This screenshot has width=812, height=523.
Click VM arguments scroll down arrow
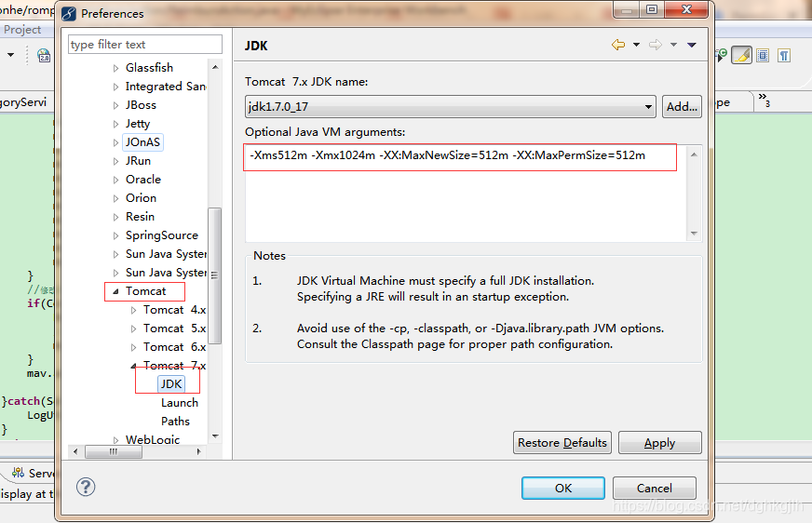pyautogui.click(x=694, y=234)
